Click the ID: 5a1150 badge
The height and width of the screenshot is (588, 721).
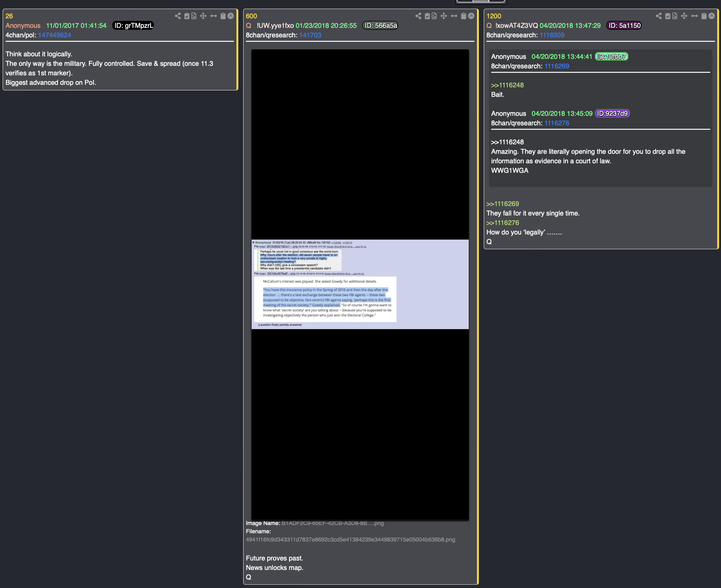point(624,26)
